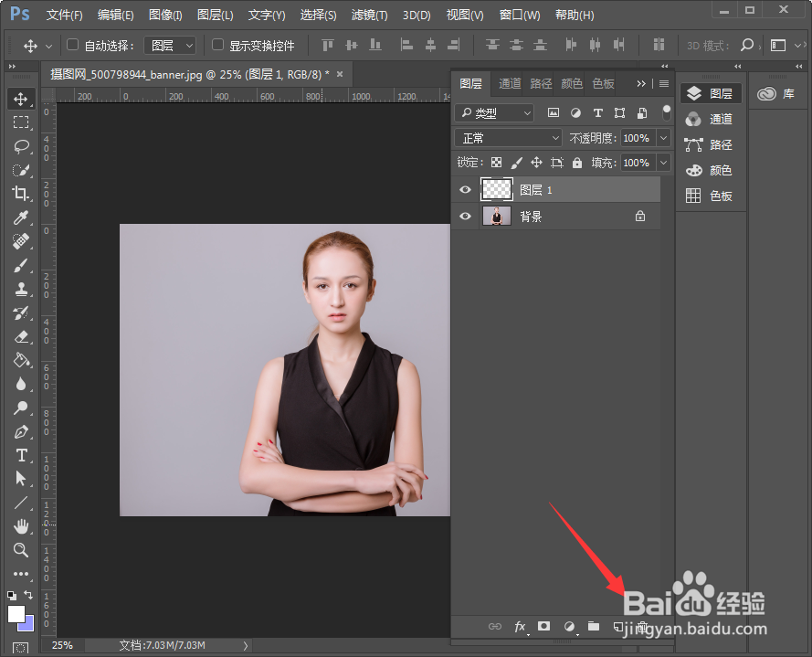812x657 pixels.
Task: Lock transparent pixels
Action: click(496, 163)
